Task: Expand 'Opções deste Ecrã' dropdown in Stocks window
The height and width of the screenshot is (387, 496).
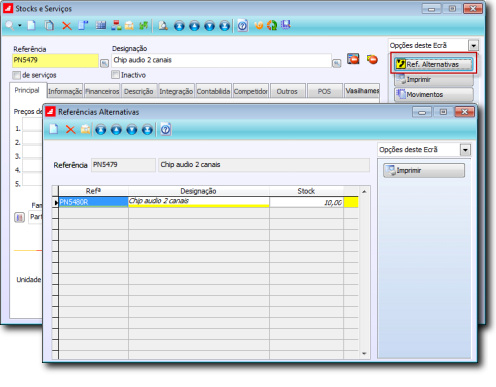Action: pos(473,45)
